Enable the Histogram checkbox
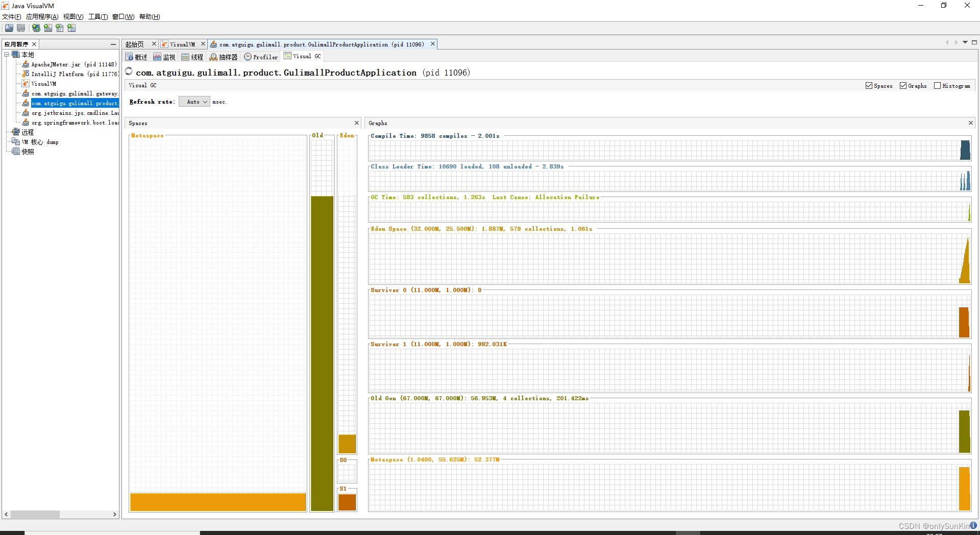 [937, 86]
